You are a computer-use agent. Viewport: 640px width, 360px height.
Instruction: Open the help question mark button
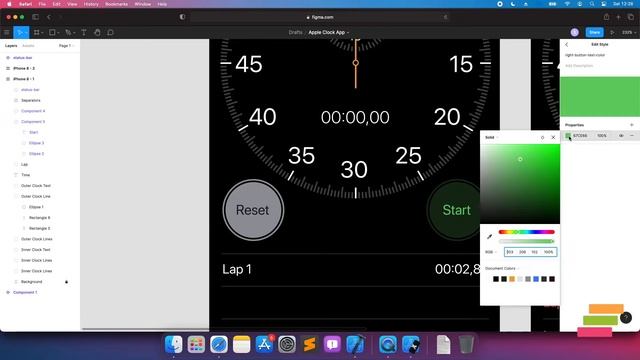coord(626,318)
